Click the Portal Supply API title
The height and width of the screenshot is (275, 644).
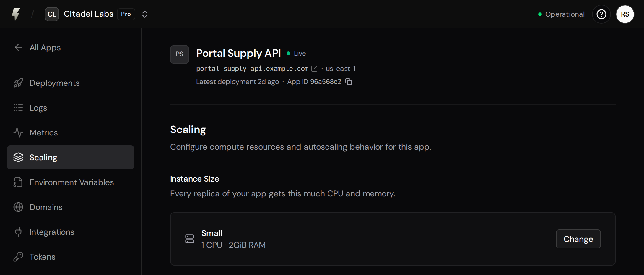[238, 53]
